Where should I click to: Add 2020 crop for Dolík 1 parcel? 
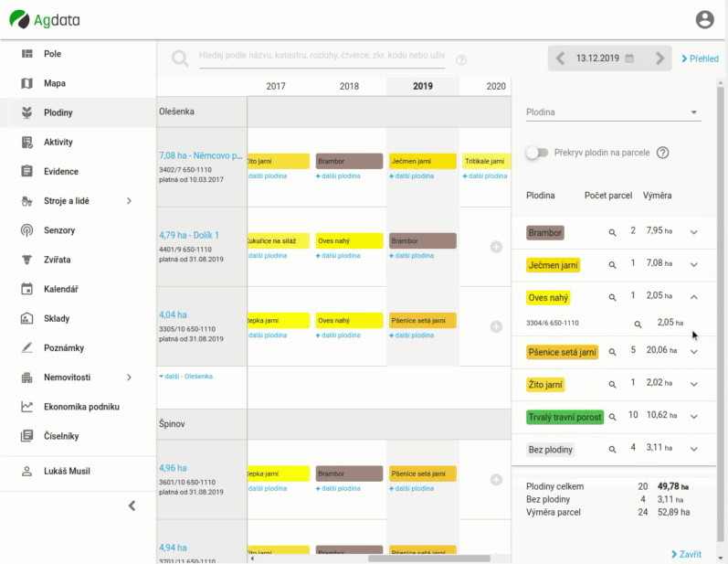(x=496, y=247)
